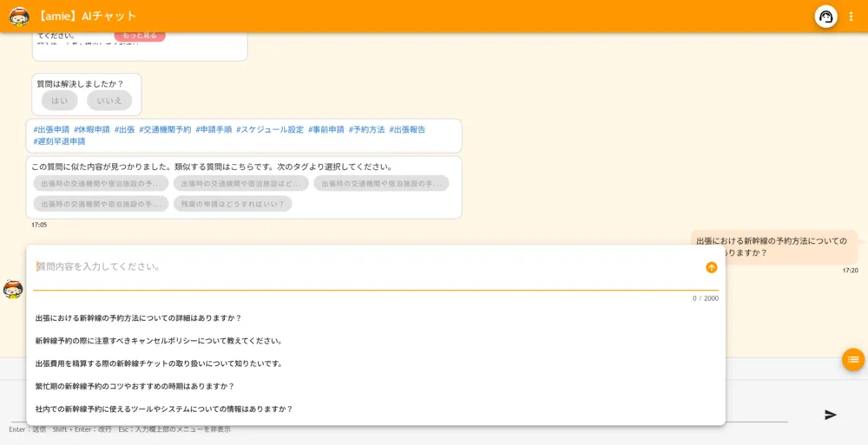Image resolution: width=868 pixels, height=445 pixels.
Task: Click the orange up-arrow submit icon
Action: point(712,267)
